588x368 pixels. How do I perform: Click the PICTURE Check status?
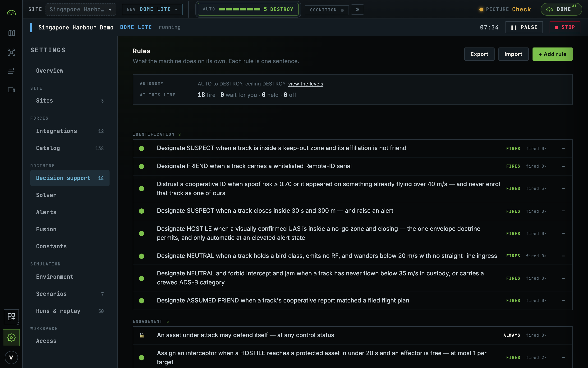[x=505, y=9]
